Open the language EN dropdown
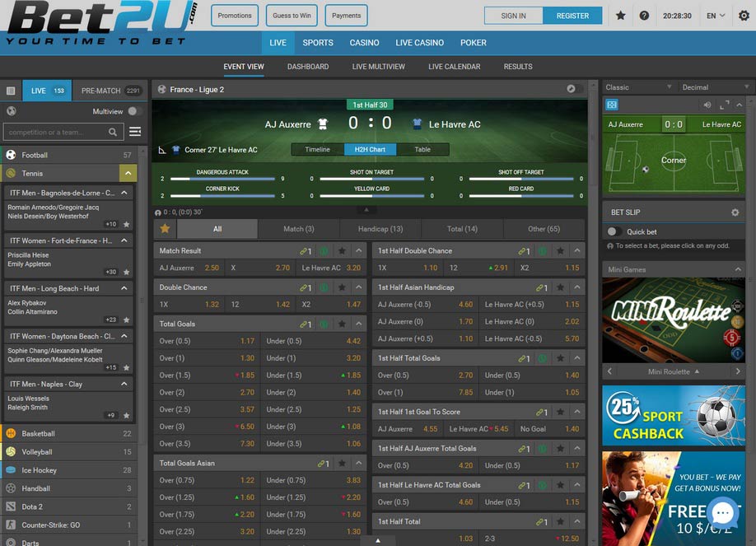756x546 pixels. [716, 16]
